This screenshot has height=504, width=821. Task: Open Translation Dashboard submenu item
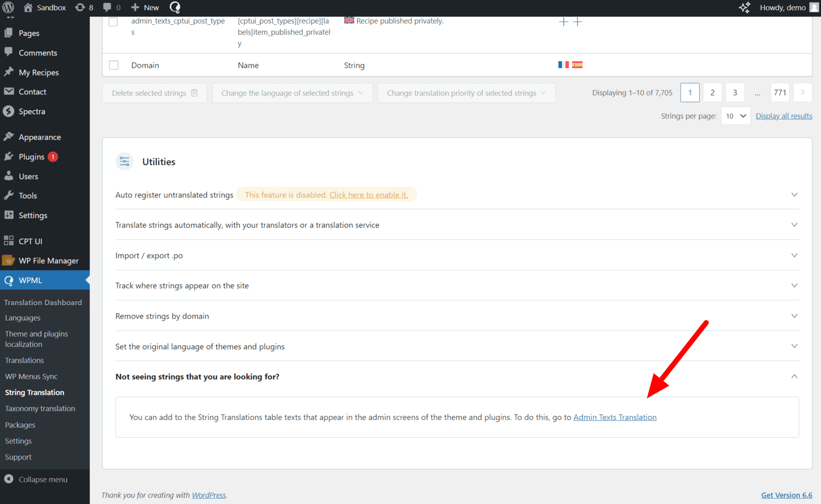pyautogui.click(x=43, y=302)
